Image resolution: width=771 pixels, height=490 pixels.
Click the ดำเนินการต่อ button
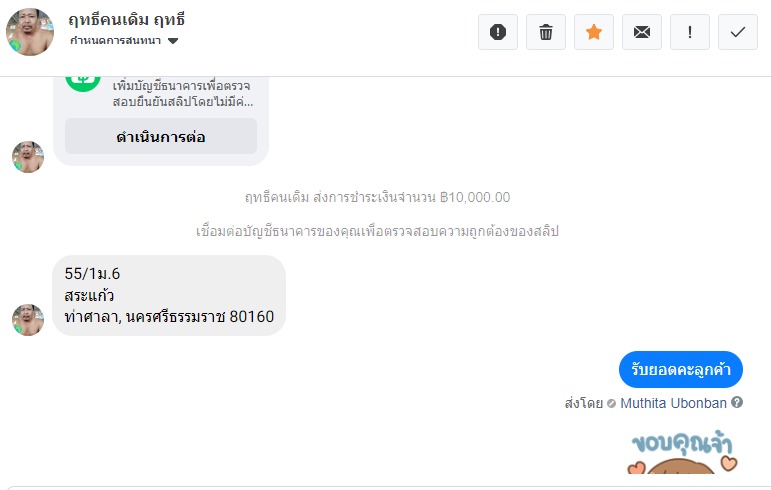pos(161,137)
